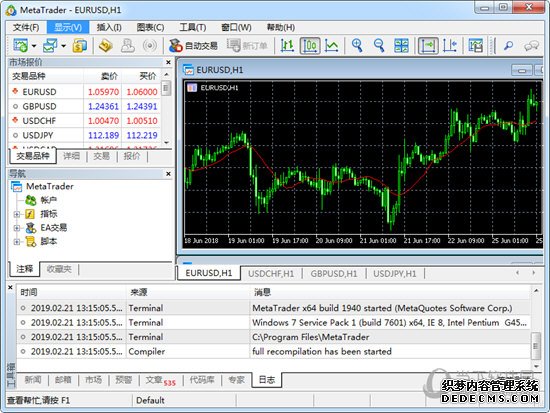This screenshot has width=550, height=413.
Task: Expand the EA交易 tree node
Action: coord(16,228)
